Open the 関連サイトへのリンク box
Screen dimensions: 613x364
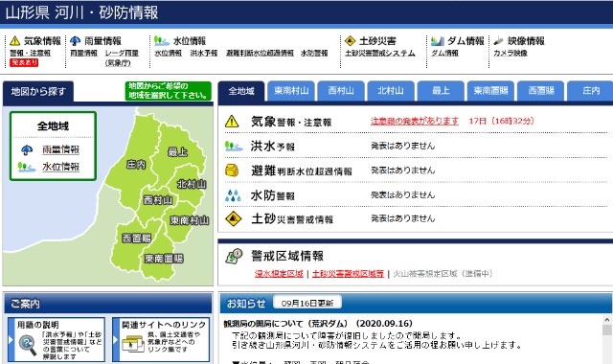(x=161, y=340)
